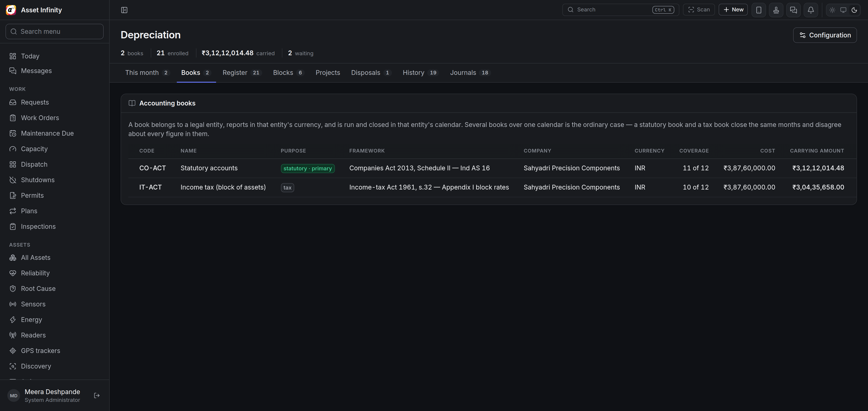Open the notifications bell
Viewport: 868px width, 411px height.
point(811,10)
